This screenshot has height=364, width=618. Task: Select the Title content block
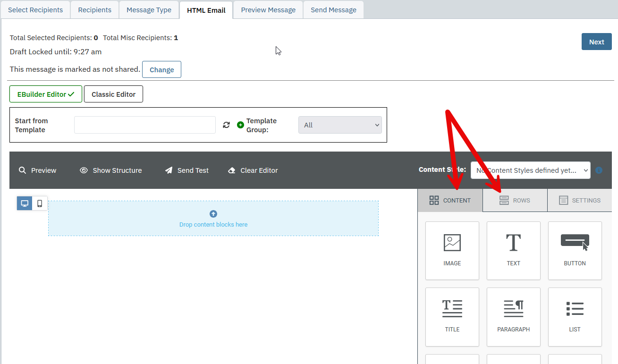(452, 317)
